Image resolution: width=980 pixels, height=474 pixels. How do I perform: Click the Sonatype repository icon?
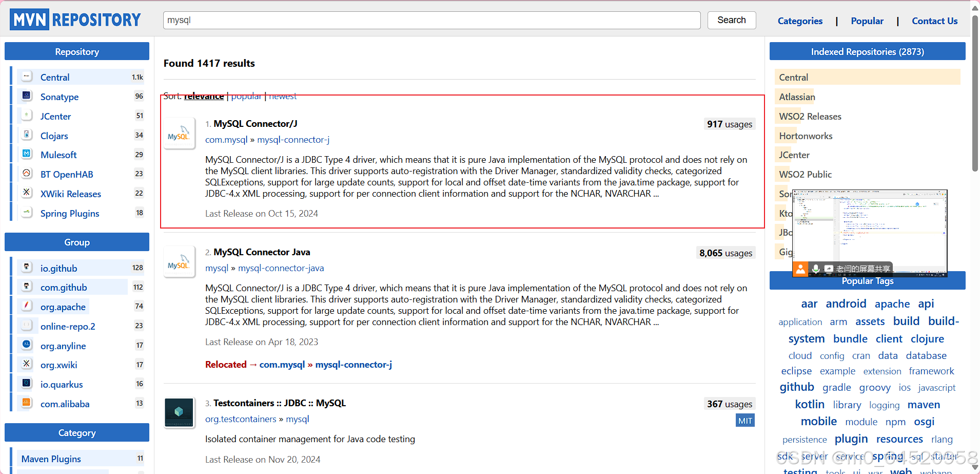(x=27, y=96)
